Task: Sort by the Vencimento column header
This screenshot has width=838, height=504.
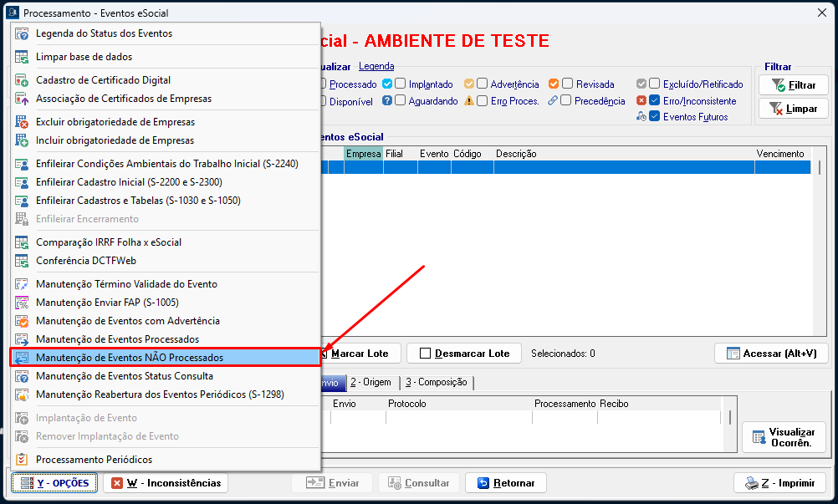Action: pyautogui.click(x=779, y=154)
